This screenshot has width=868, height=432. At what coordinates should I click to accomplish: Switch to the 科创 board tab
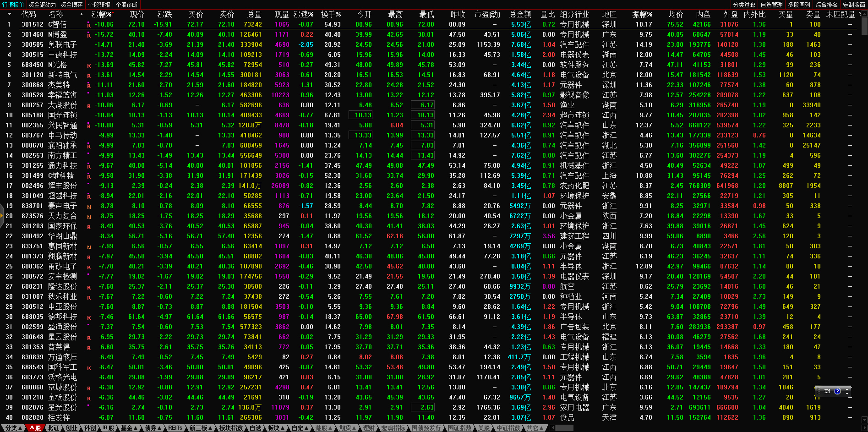[90, 428]
